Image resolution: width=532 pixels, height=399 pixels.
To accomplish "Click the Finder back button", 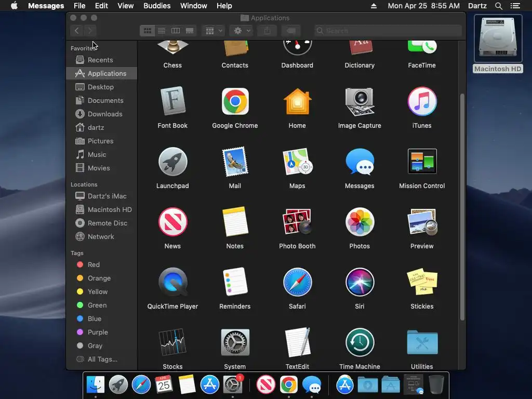I will coord(77,31).
